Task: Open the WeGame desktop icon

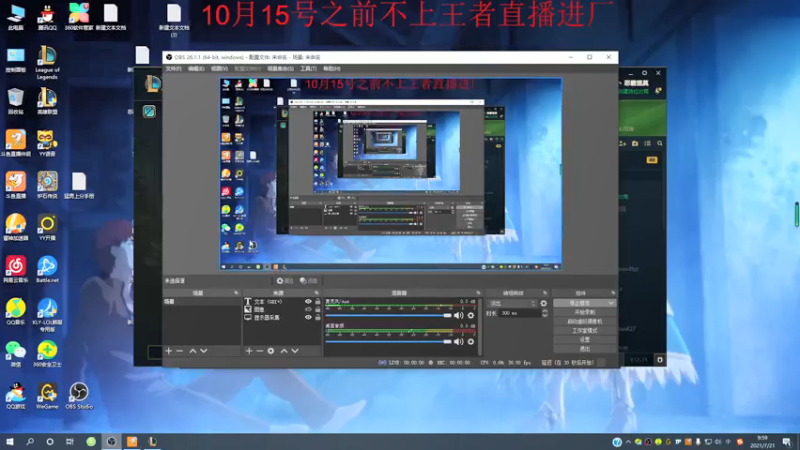Action: 47,396
